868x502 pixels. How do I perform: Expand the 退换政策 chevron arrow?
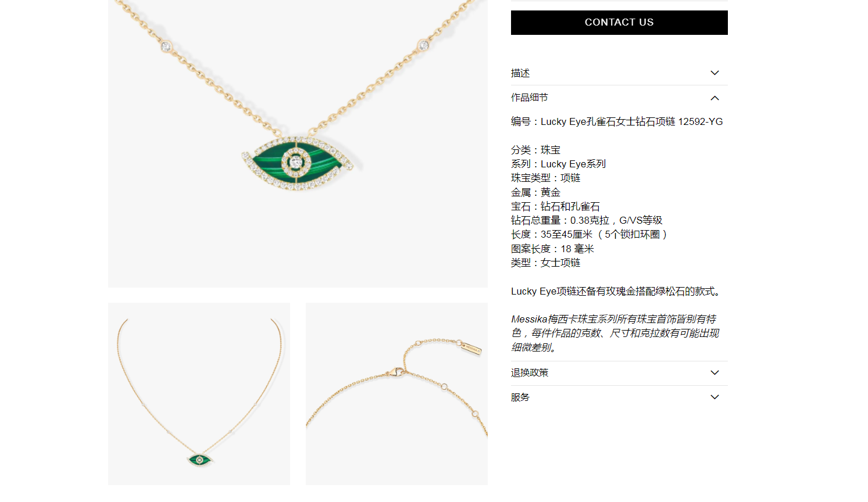pyautogui.click(x=715, y=373)
